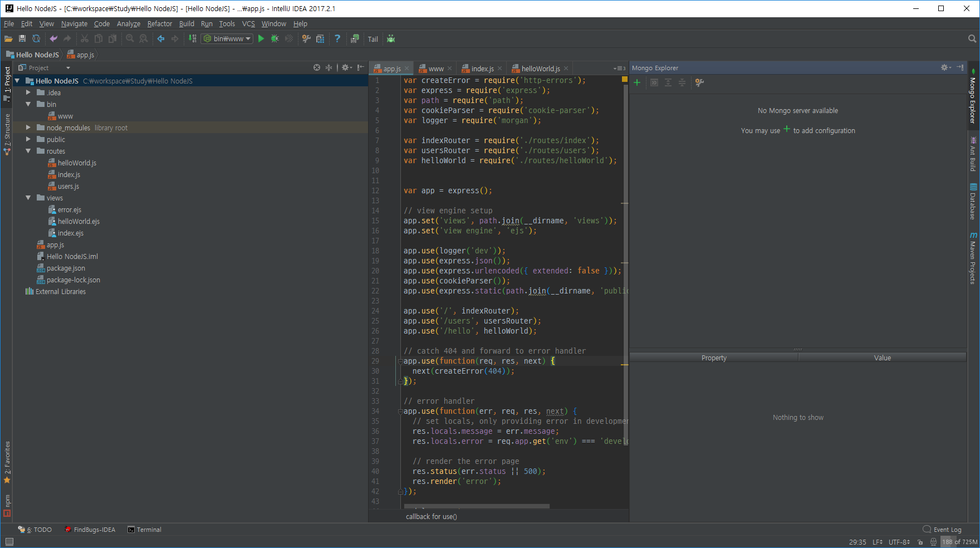Toggle the read-only lock icon in status bar
The width and height of the screenshot is (980, 548).
[920, 542]
